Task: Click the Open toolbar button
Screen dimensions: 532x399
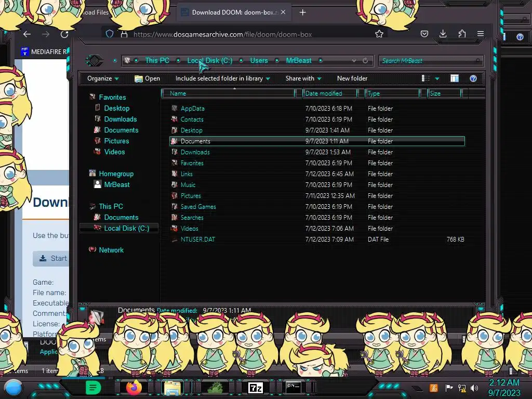Action: click(x=147, y=78)
